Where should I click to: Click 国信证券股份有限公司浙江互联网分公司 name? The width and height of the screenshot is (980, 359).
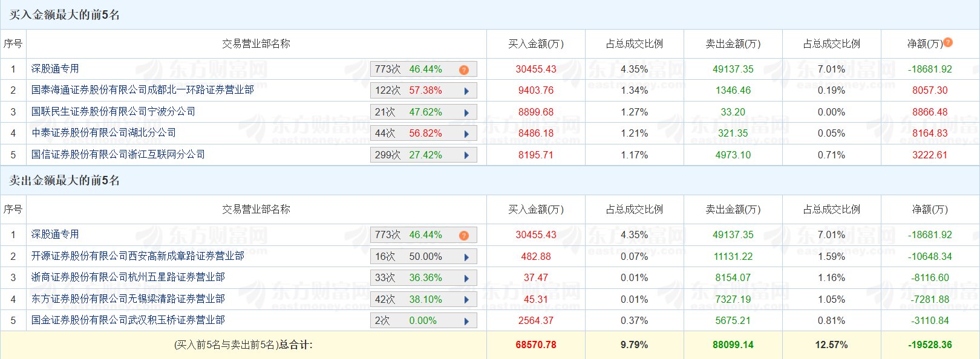pos(118,155)
